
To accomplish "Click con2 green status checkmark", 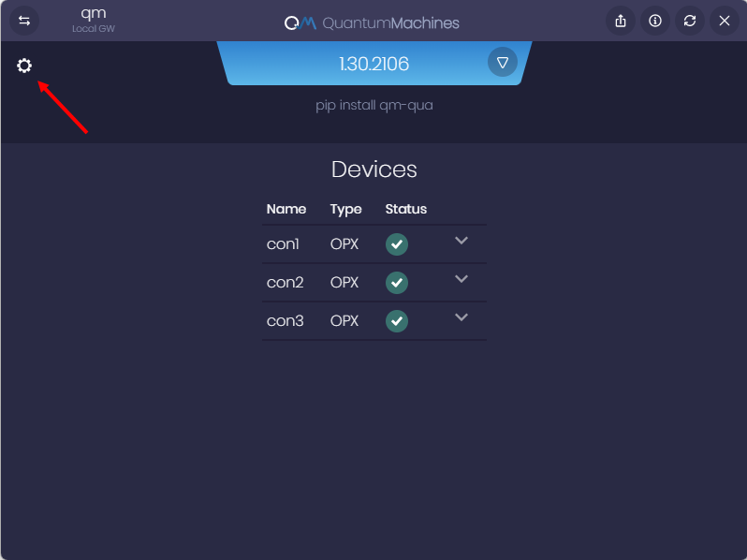I will [x=397, y=283].
